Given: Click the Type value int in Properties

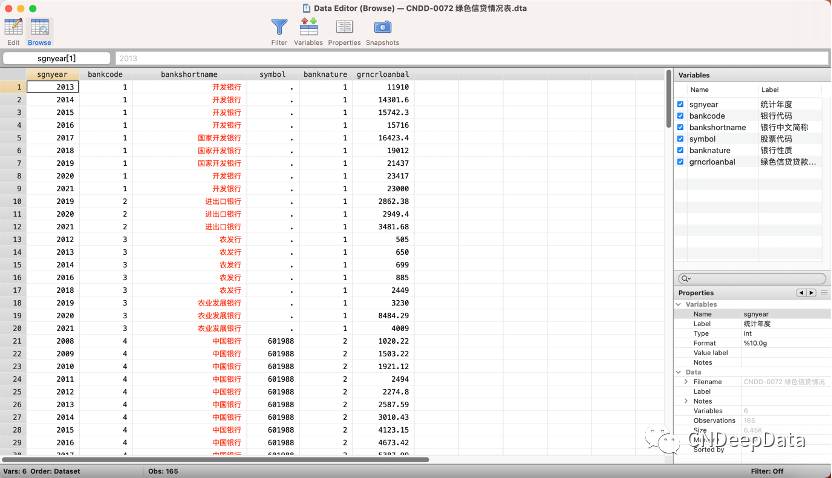Looking at the screenshot, I should [748, 334].
